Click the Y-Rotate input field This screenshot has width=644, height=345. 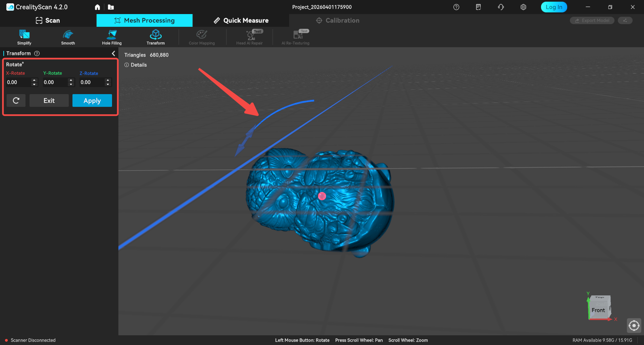click(55, 82)
